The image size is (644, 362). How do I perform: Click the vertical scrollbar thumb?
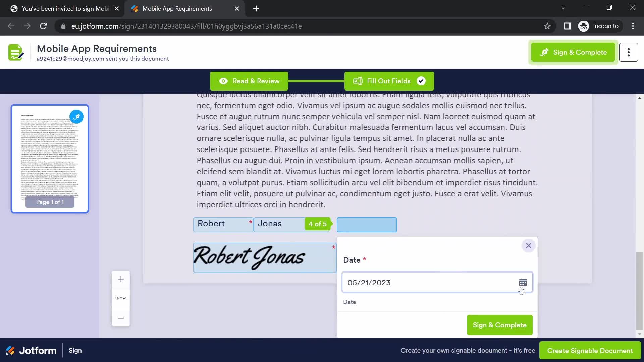[640, 290]
